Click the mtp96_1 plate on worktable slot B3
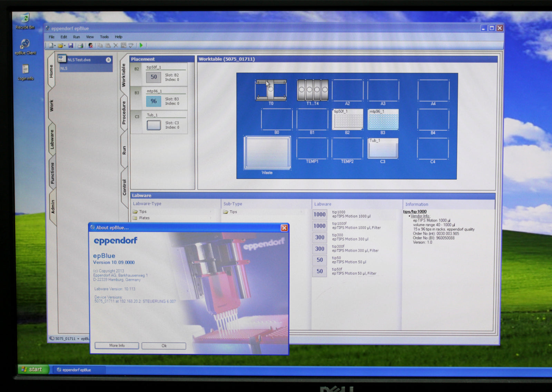This screenshot has width=552, height=392. click(383, 119)
